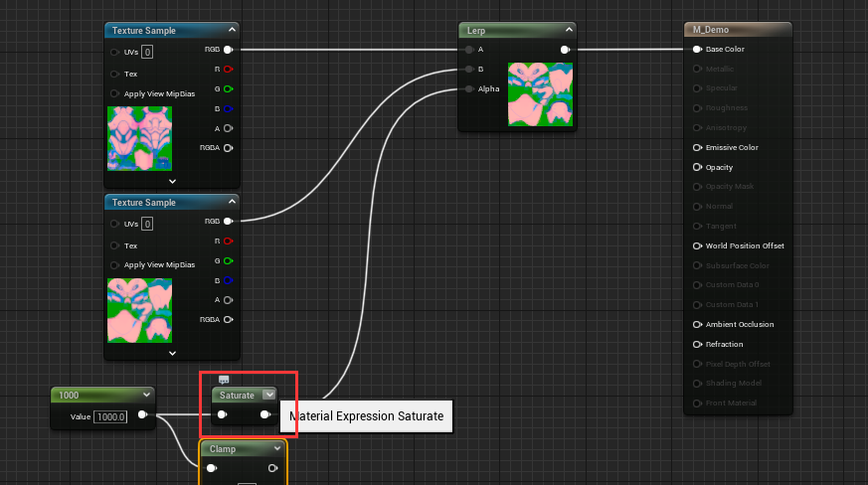Click the Emissive Color pin on M_Demo
868x485 pixels.
[697, 147]
